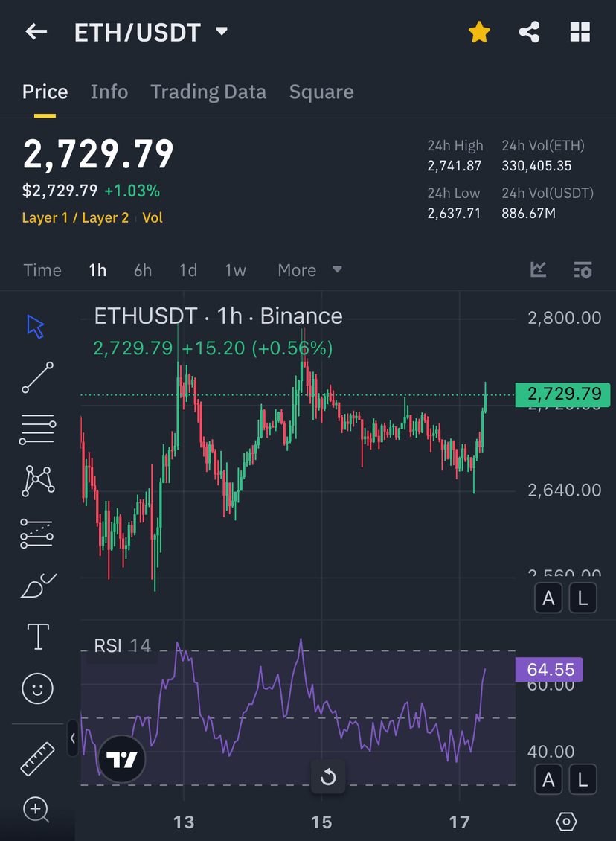The width and height of the screenshot is (616, 841).
Task: Tap the +1.03% change percentage
Action: coord(132,191)
